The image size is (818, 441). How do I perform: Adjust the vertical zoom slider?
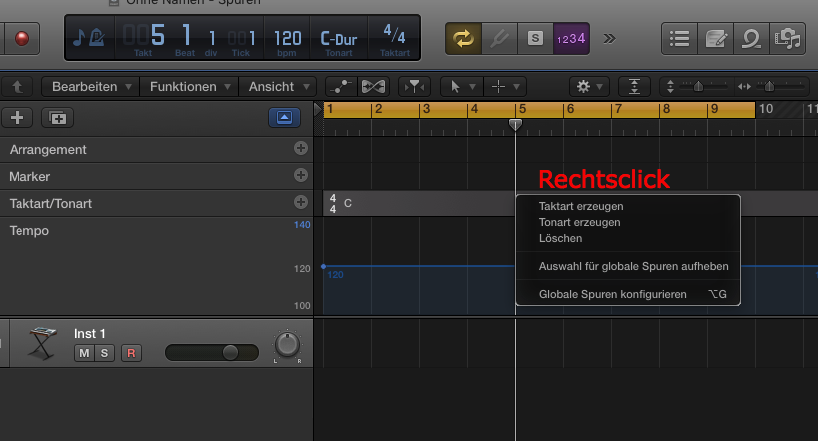[x=699, y=87]
